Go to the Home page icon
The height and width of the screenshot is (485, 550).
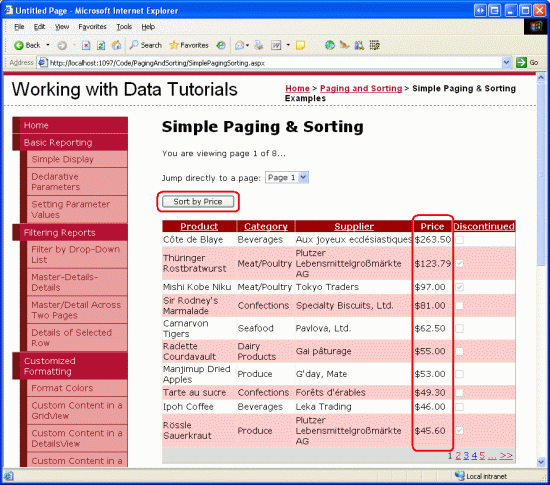(x=116, y=45)
